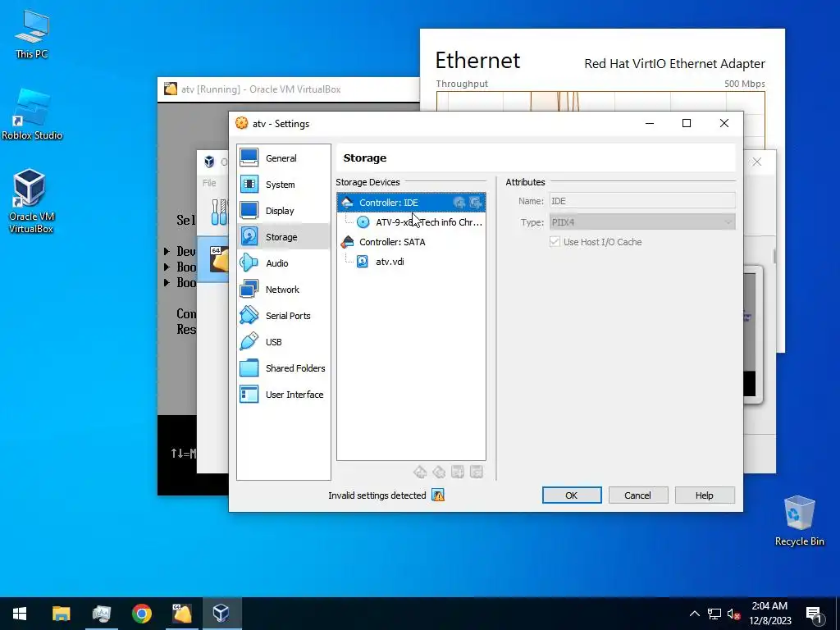Click the Storage Devices heading text
This screenshot has width=840, height=630.
367,182
